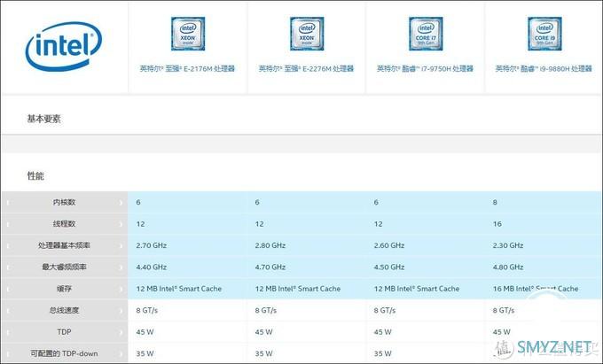The width and height of the screenshot is (603, 364).
Task: Open the 酷睿 i7-9750H 处理器 link
Action: pyautogui.click(x=425, y=69)
